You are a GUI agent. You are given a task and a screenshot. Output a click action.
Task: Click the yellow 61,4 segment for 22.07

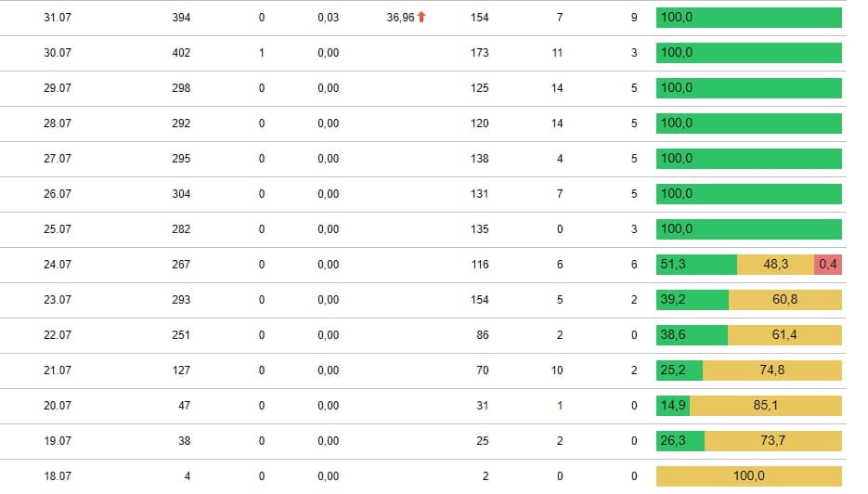(x=784, y=334)
